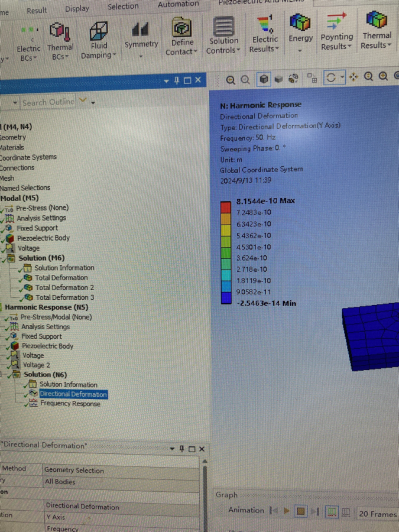This screenshot has height=532, width=399.
Task: Jump to next animation frame
Action: tap(315, 511)
